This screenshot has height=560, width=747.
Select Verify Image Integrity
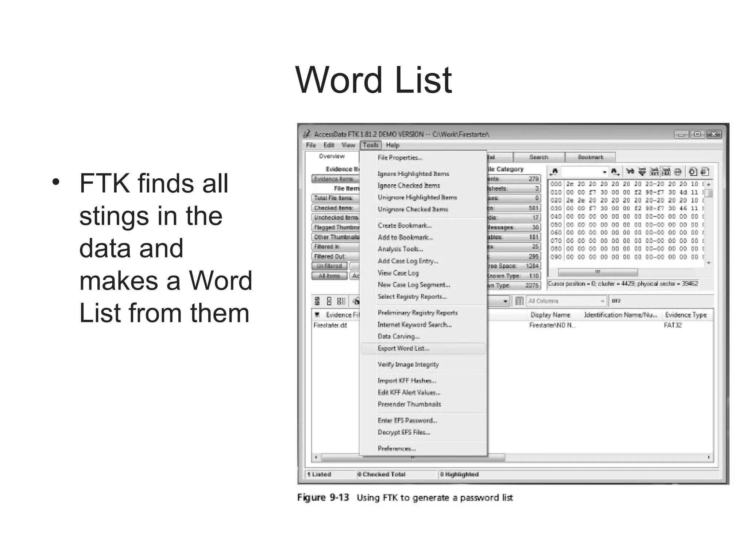(423, 365)
